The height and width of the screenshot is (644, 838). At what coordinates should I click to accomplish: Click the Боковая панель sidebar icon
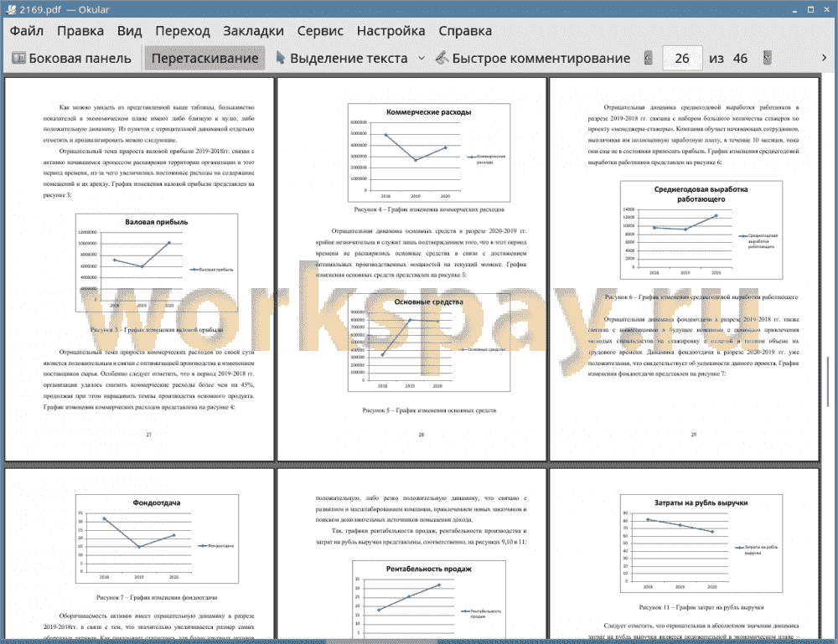[x=18, y=59]
